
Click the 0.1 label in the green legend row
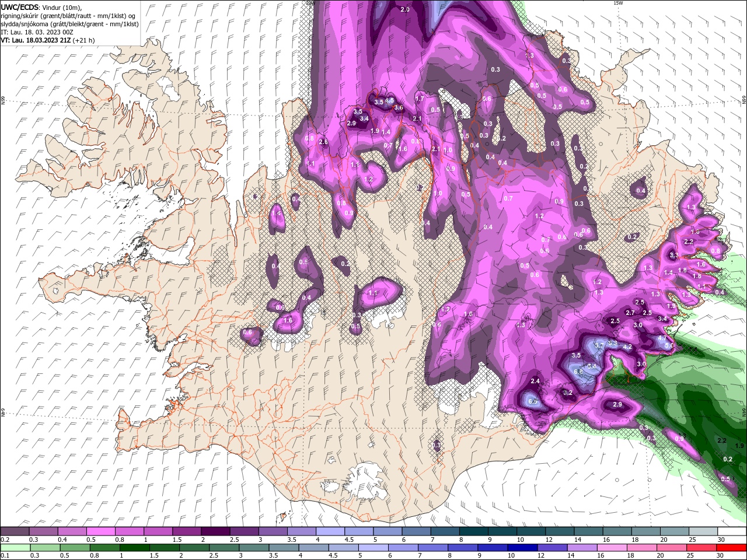pos(5,556)
